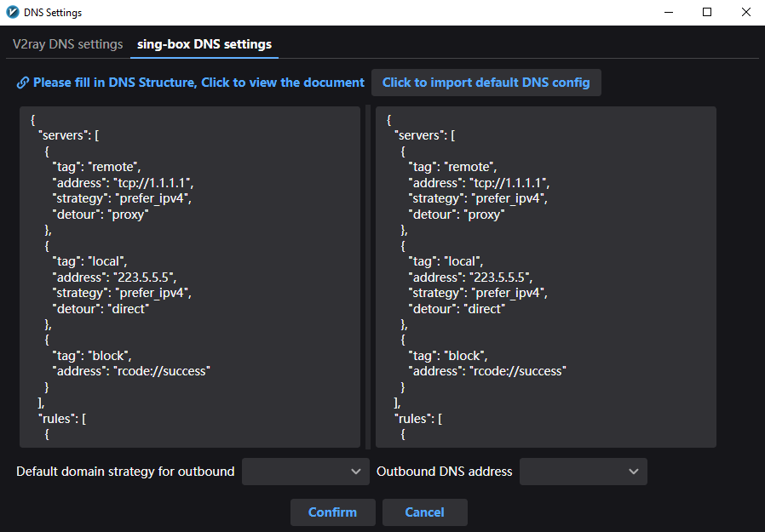Image resolution: width=765 pixels, height=532 pixels.
Task: Click the "rules" key in right editor
Action: pyautogui.click(x=413, y=419)
